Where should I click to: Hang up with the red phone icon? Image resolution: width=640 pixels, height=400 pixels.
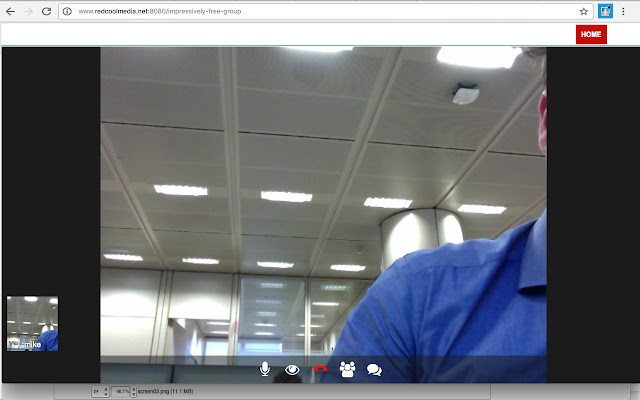click(320, 369)
